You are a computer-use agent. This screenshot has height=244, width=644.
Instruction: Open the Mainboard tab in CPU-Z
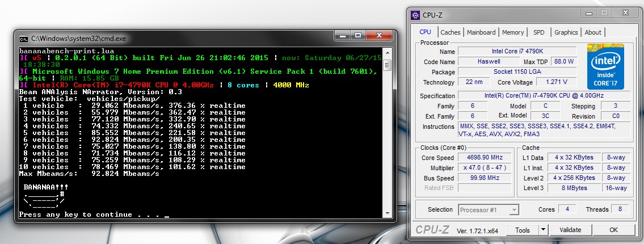coord(481,32)
